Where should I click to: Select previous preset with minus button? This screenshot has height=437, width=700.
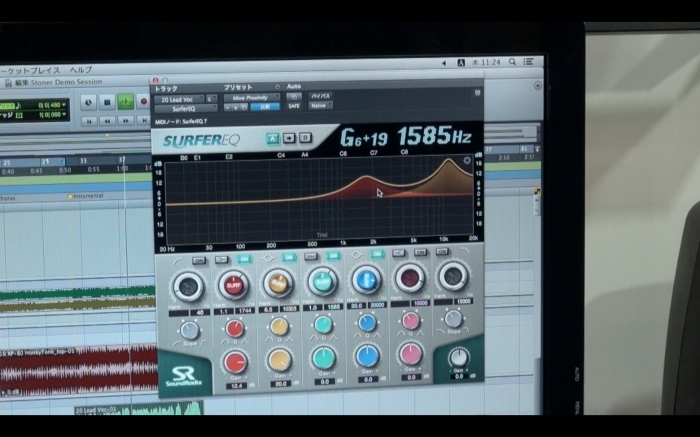pyautogui.click(x=228, y=108)
